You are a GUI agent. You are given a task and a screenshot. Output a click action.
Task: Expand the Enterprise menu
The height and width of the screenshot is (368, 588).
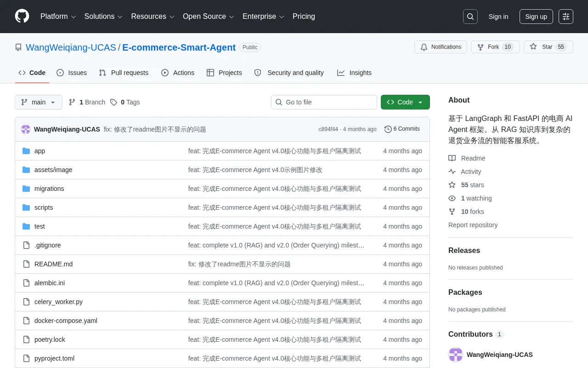pos(264,17)
